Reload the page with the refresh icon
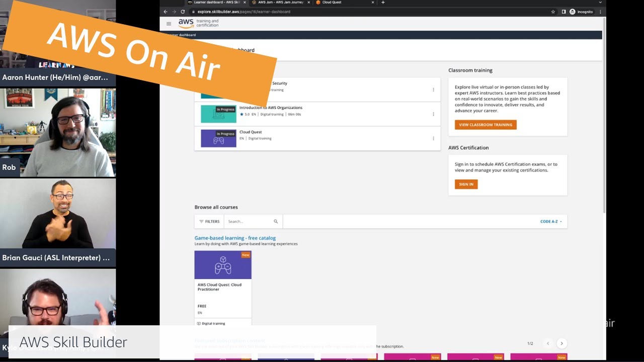 pyautogui.click(x=183, y=12)
